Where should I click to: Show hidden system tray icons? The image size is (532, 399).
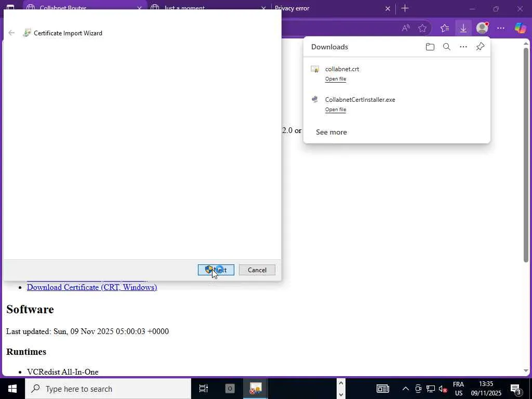pos(405,389)
